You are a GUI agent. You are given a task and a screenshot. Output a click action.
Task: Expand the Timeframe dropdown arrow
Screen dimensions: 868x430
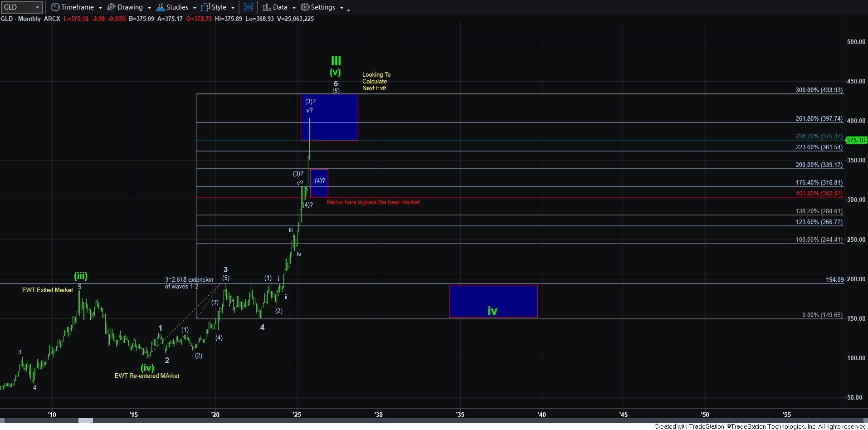pos(100,8)
